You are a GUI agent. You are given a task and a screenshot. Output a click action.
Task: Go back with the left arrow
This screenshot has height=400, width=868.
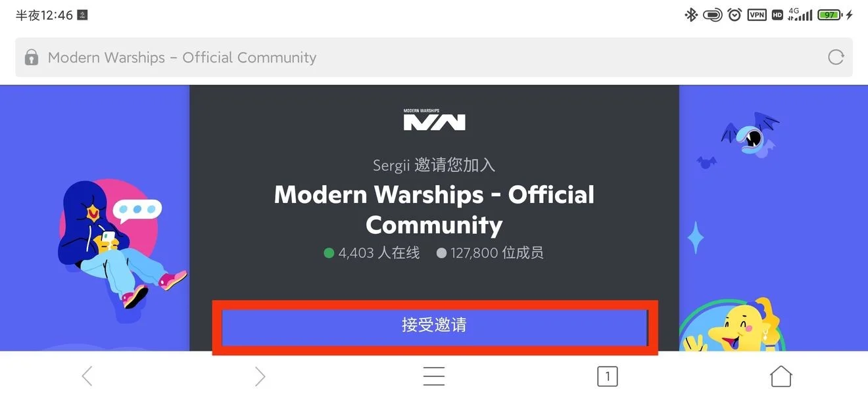coord(87,376)
